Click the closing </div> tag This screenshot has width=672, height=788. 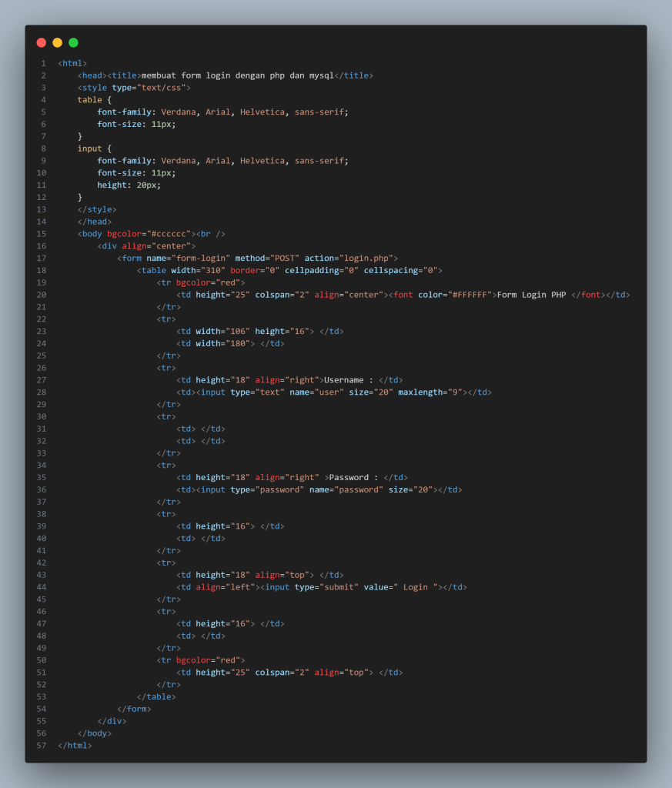(112, 721)
